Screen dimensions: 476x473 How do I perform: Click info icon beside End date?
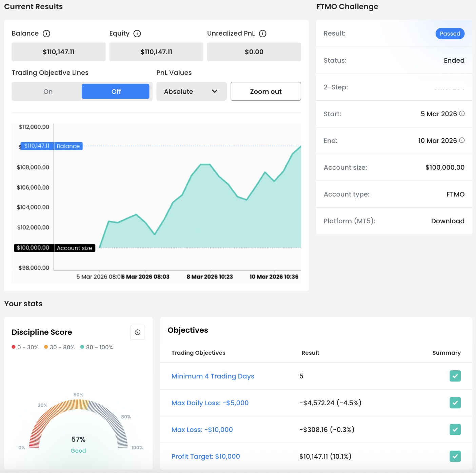tap(462, 140)
